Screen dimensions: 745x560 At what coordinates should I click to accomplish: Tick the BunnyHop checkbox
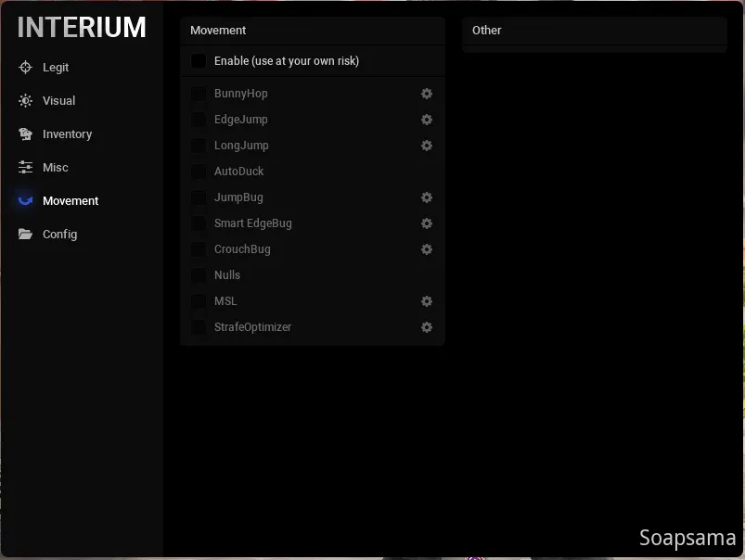click(199, 94)
